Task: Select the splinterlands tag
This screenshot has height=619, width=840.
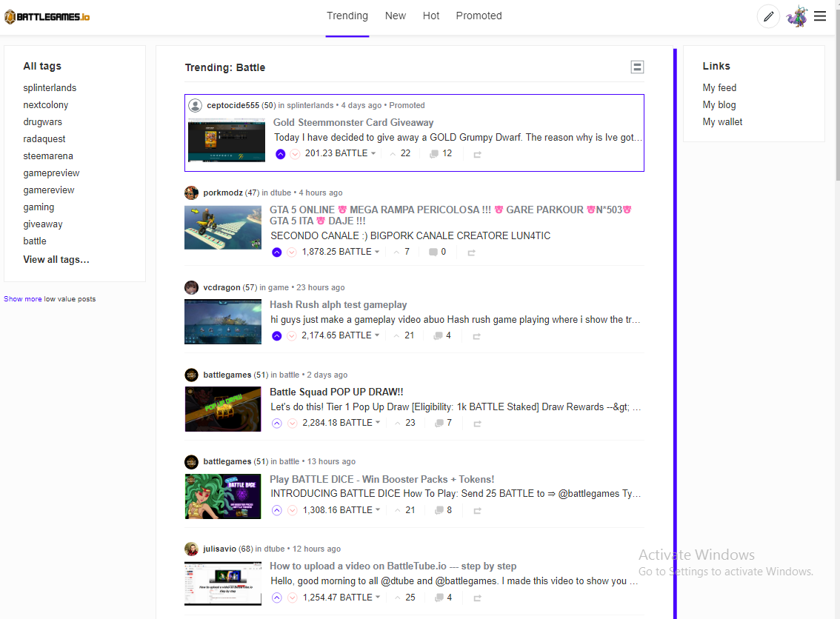Action: point(50,88)
